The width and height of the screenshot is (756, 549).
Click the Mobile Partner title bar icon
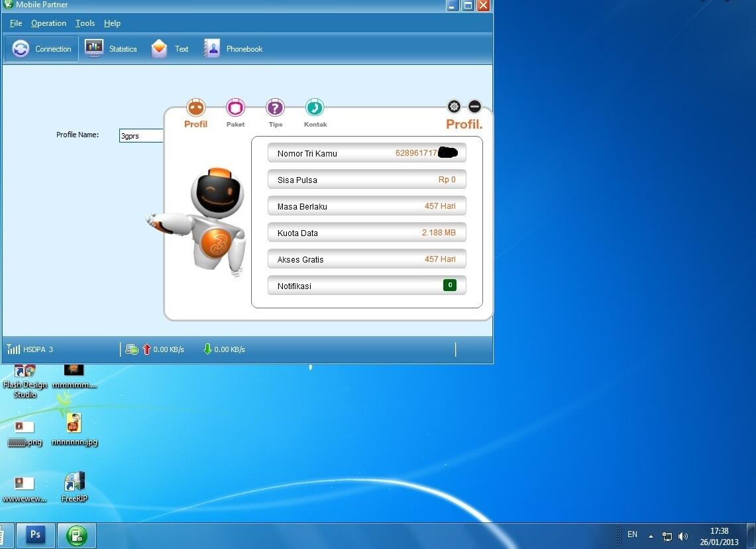click(8, 5)
